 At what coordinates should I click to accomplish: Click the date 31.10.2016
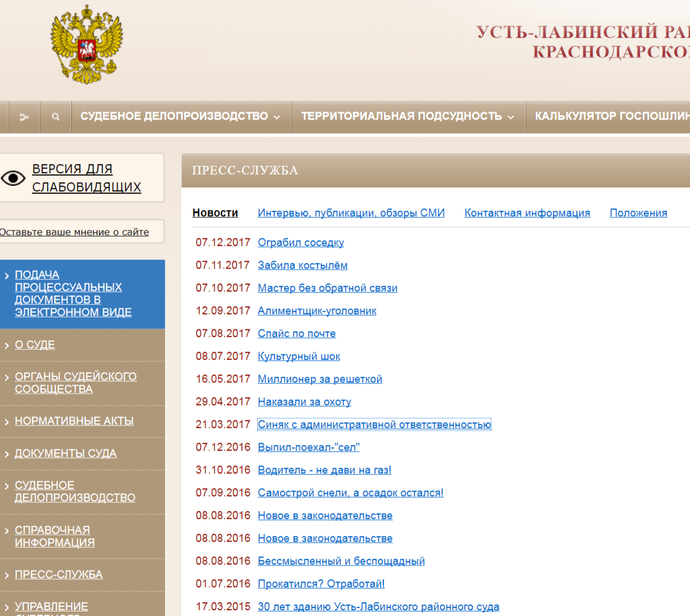coord(223,470)
